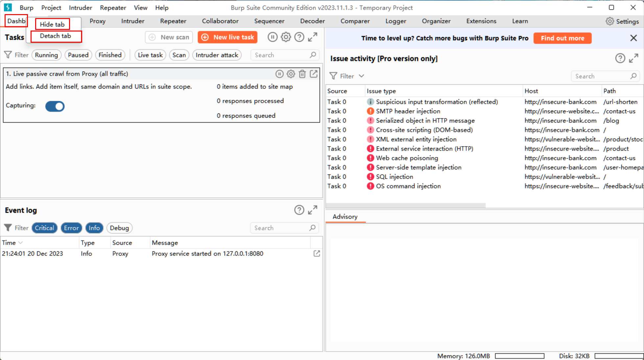Expand the Tasks panel to full size
The width and height of the screenshot is (644, 360).
(312, 37)
